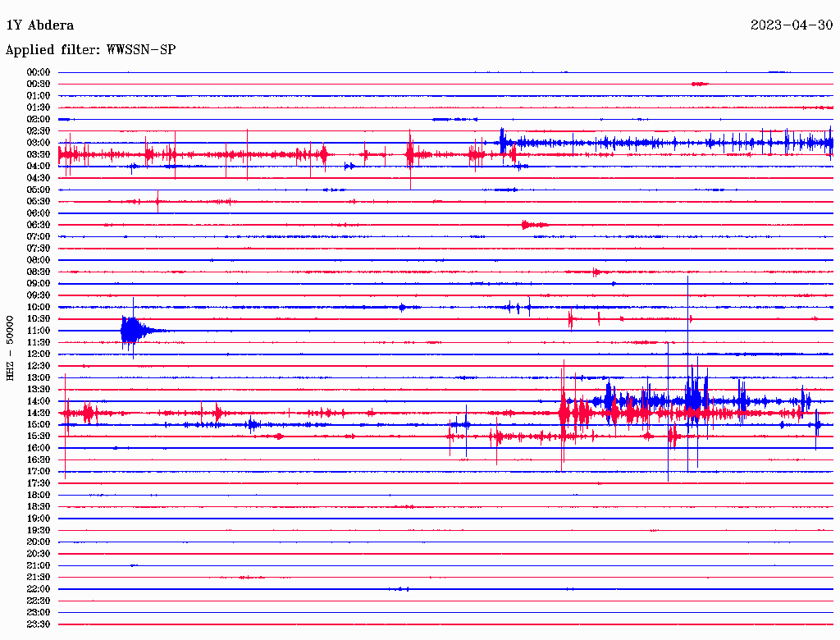Select the 09:30 time label
This screenshot has height=640, width=840.
pos(39,295)
